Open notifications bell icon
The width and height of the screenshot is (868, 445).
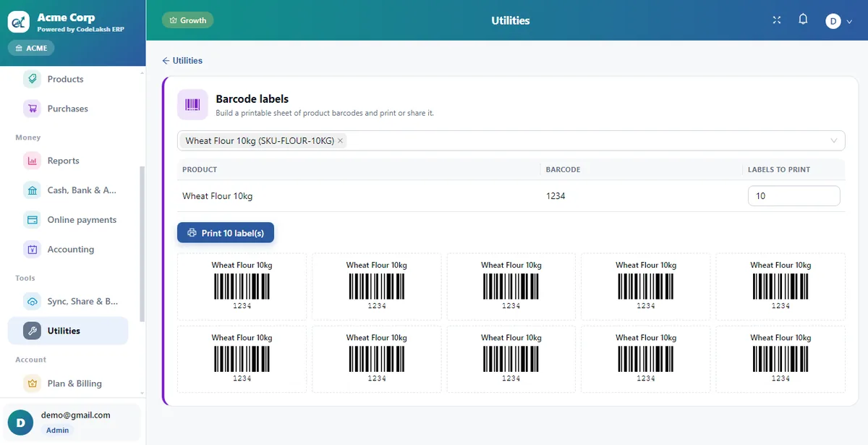pos(803,20)
